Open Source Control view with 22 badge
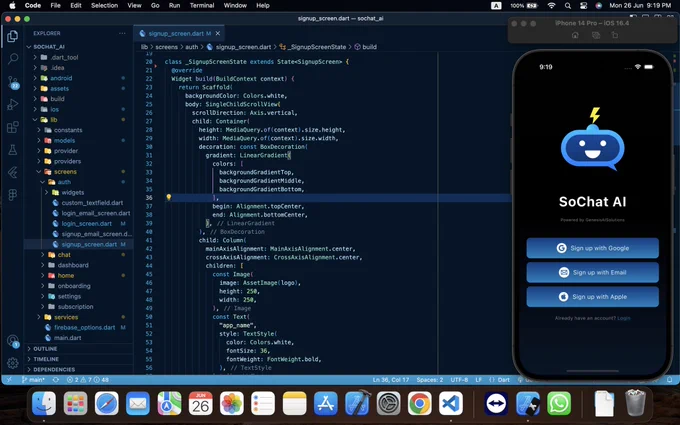The width and height of the screenshot is (680, 425). pos(13,82)
